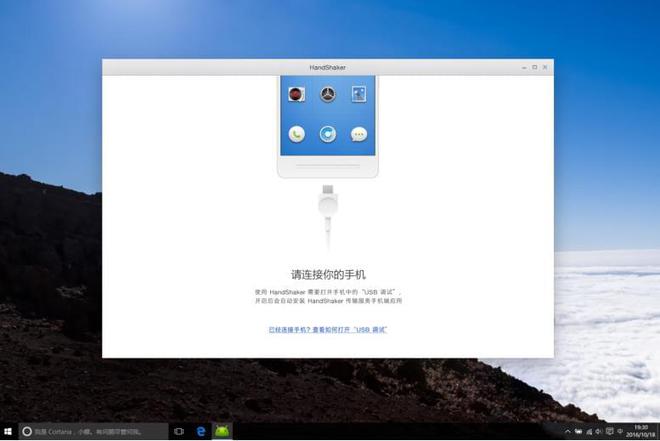
Task: Click the input method indicator in tray
Action: (620, 431)
